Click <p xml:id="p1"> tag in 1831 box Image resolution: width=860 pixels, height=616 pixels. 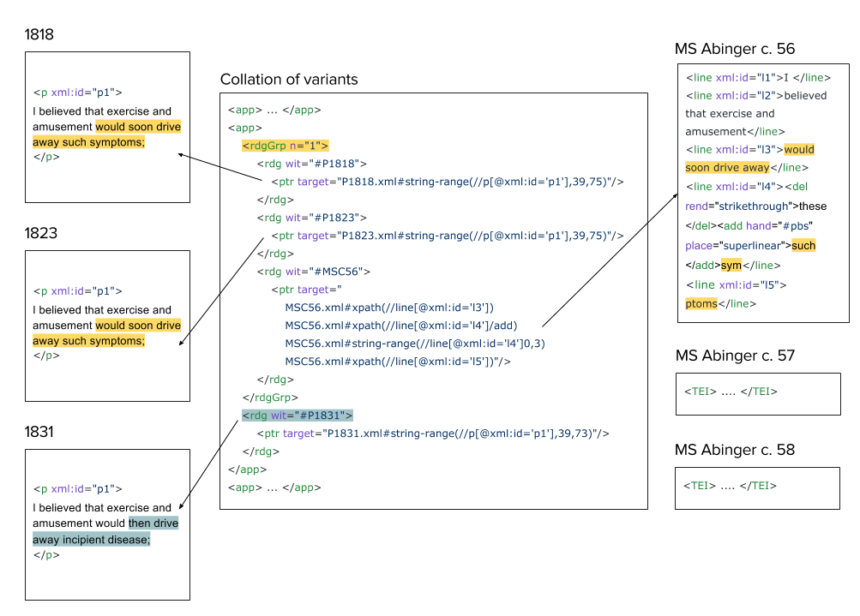pos(77,489)
